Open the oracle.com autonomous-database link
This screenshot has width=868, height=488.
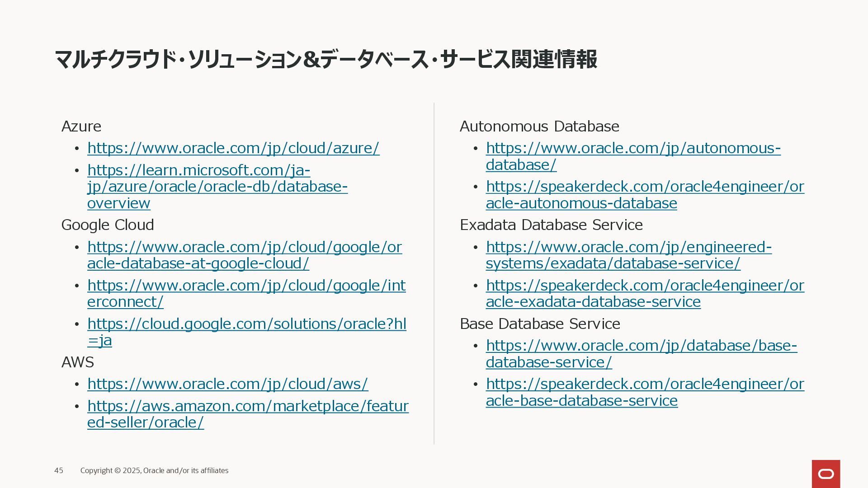[633, 156]
